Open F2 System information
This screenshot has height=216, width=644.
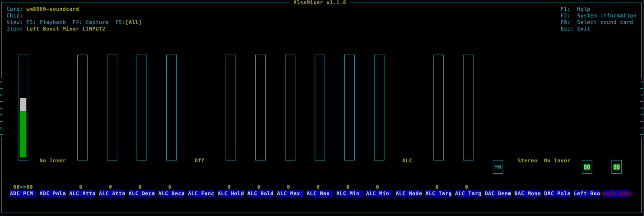(x=598, y=16)
